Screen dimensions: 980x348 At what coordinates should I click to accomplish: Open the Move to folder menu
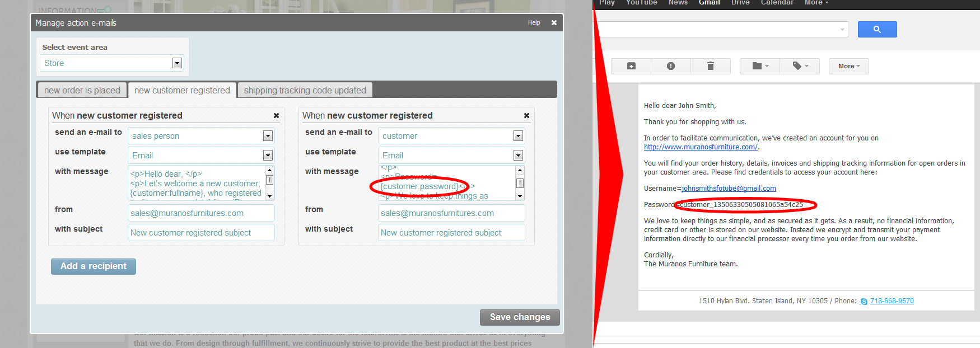[760, 66]
